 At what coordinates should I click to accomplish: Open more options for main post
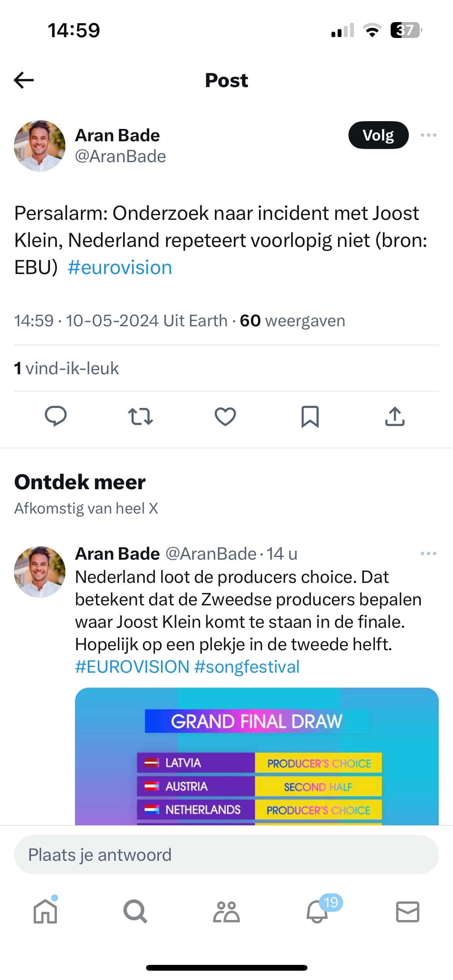point(428,135)
